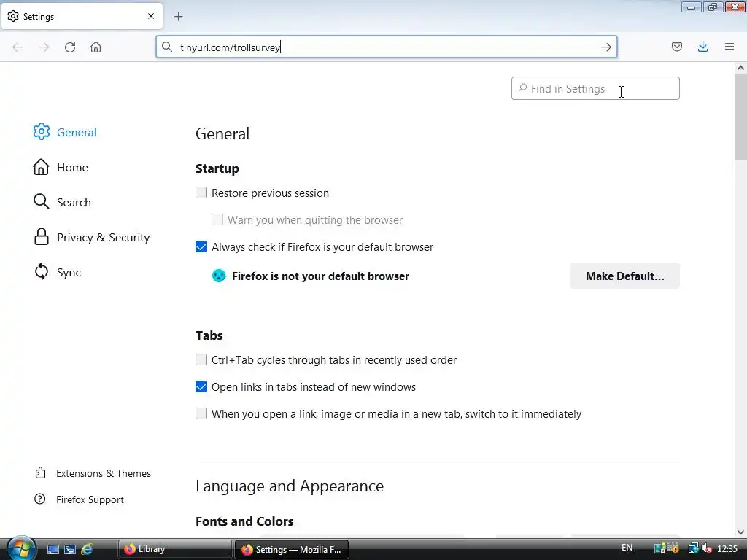This screenshot has width=747, height=560.
Task: Click the scrollbar up arrow
Action: tap(740, 68)
